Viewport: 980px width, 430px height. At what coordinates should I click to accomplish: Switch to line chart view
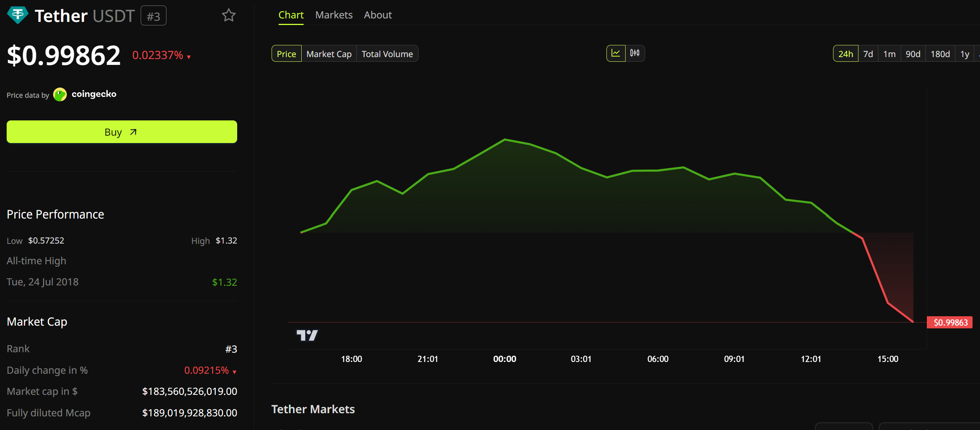(616, 53)
